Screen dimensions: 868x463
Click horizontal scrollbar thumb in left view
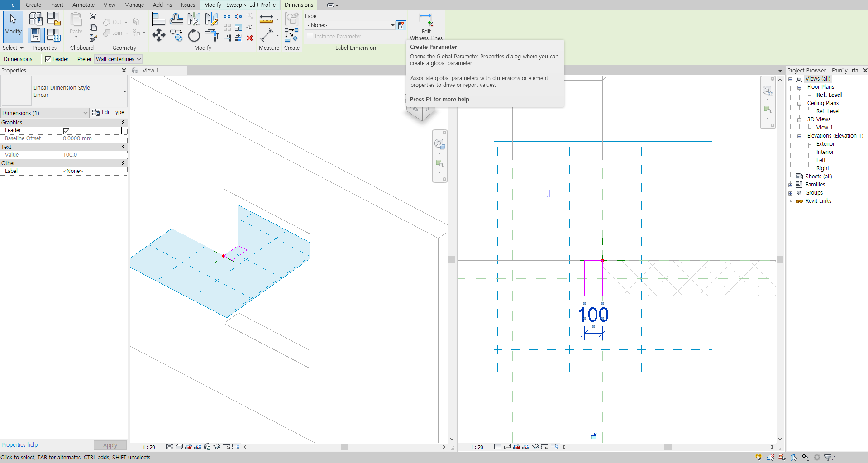[344, 447]
